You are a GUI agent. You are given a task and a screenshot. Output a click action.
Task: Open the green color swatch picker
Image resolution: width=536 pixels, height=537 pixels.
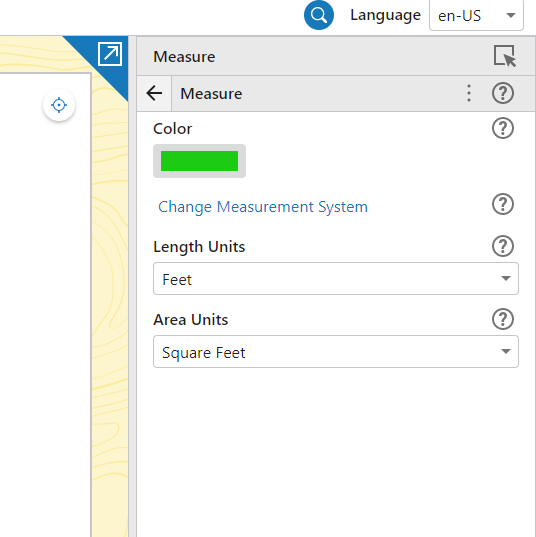pos(199,161)
